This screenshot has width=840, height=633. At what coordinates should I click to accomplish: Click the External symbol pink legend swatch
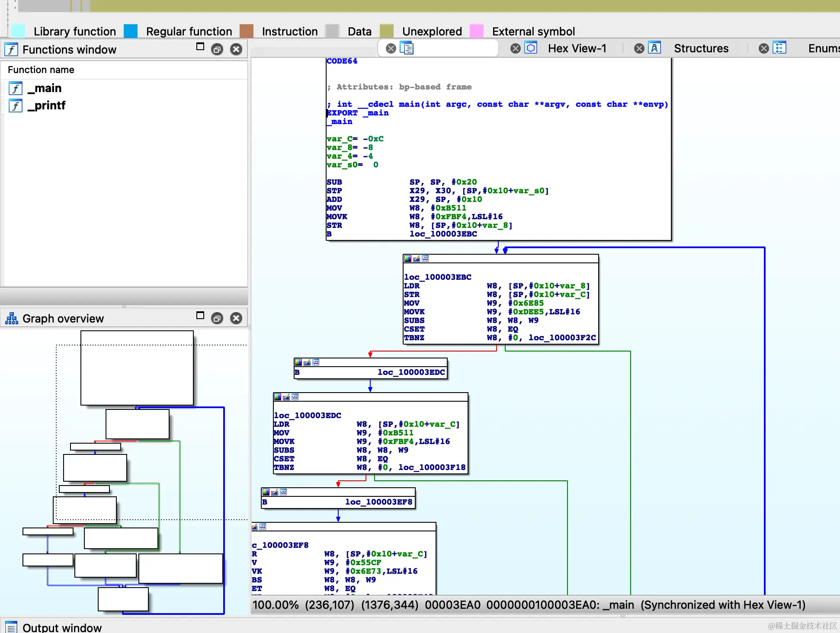477,31
